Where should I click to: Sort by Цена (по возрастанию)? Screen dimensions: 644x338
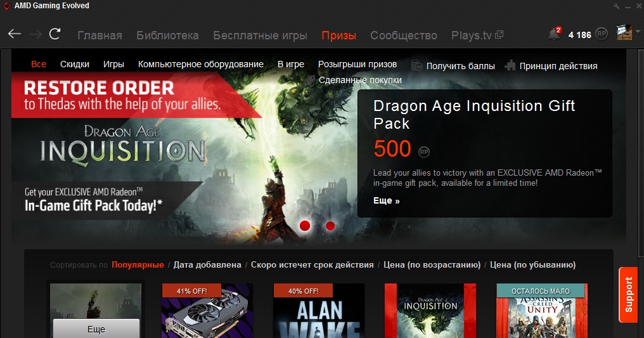[432, 265]
